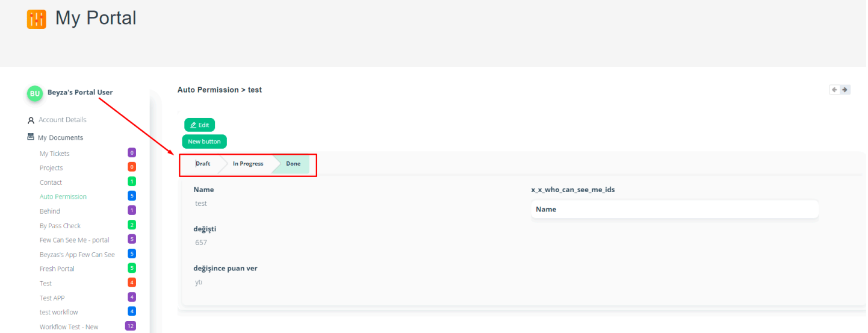Click the My Portal title text
Viewport: 868px width, 333px height.
point(96,18)
